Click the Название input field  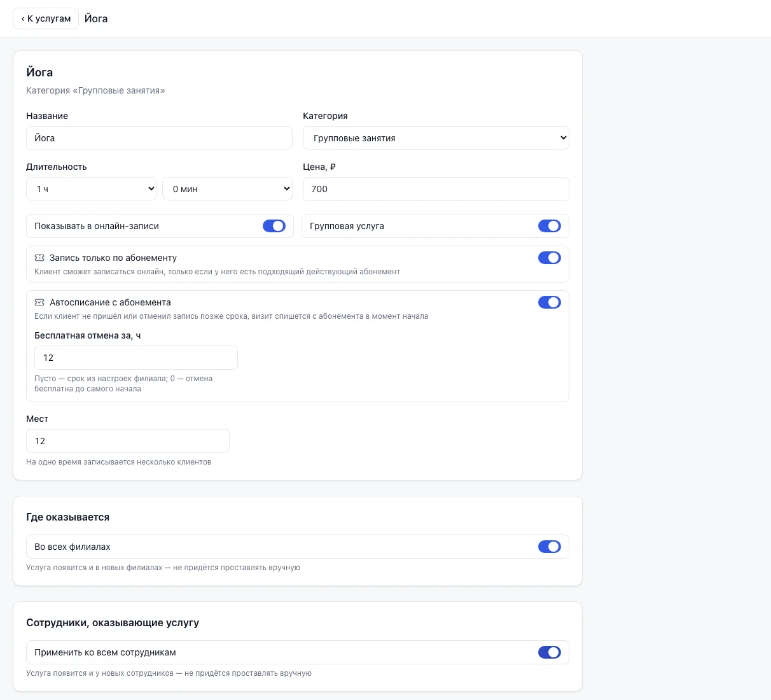coord(159,138)
